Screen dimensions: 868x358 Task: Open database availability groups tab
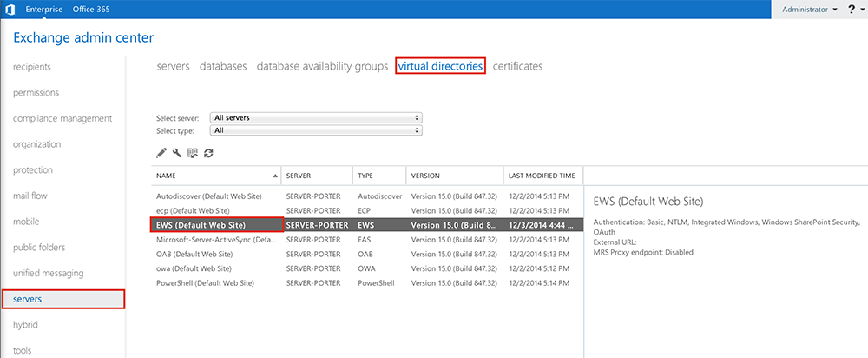(322, 66)
